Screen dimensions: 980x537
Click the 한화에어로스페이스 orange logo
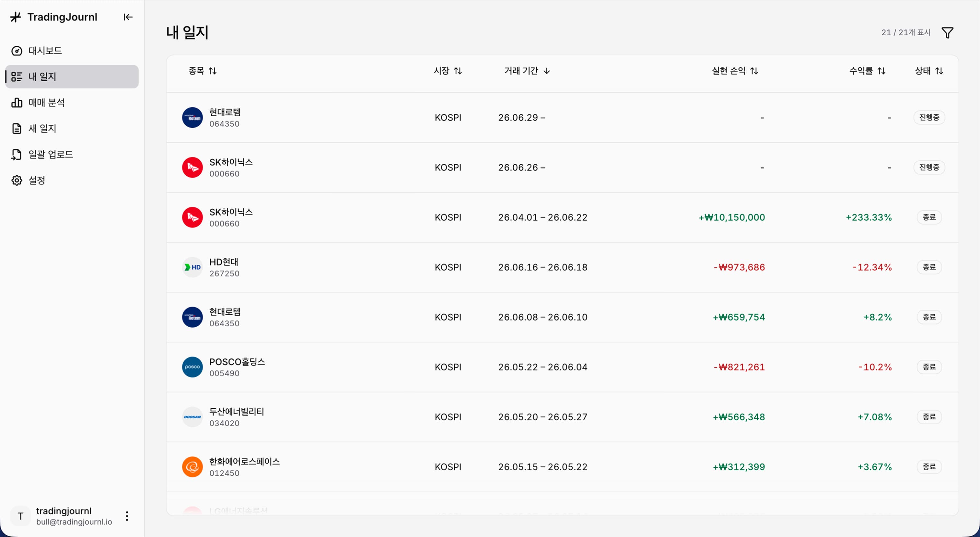192,467
